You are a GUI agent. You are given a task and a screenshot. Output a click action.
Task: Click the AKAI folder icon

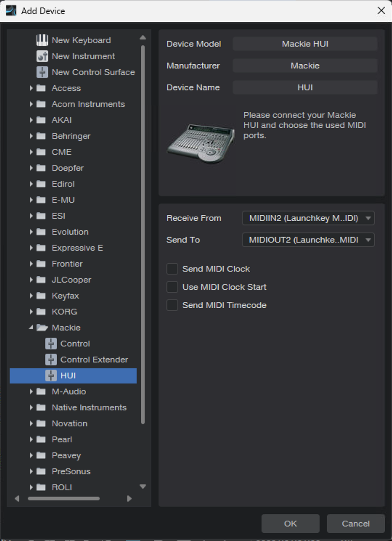click(x=41, y=120)
